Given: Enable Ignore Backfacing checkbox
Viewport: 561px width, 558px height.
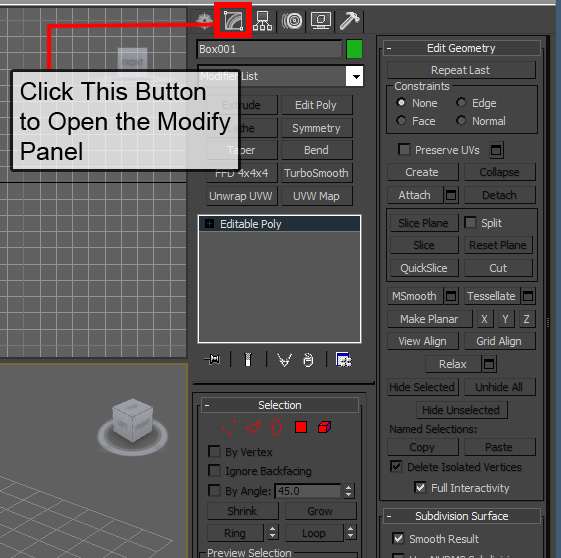Looking at the screenshot, I should 214,471.
